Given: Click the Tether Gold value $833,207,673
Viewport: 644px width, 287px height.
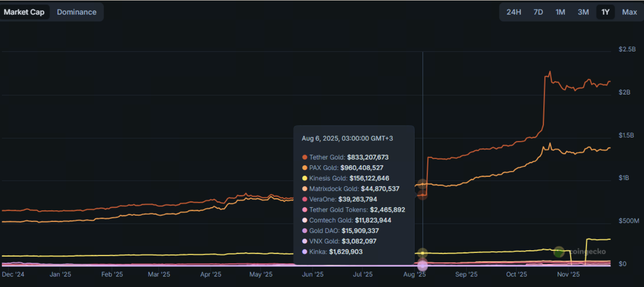Looking at the screenshot, I should click(368, 157).
